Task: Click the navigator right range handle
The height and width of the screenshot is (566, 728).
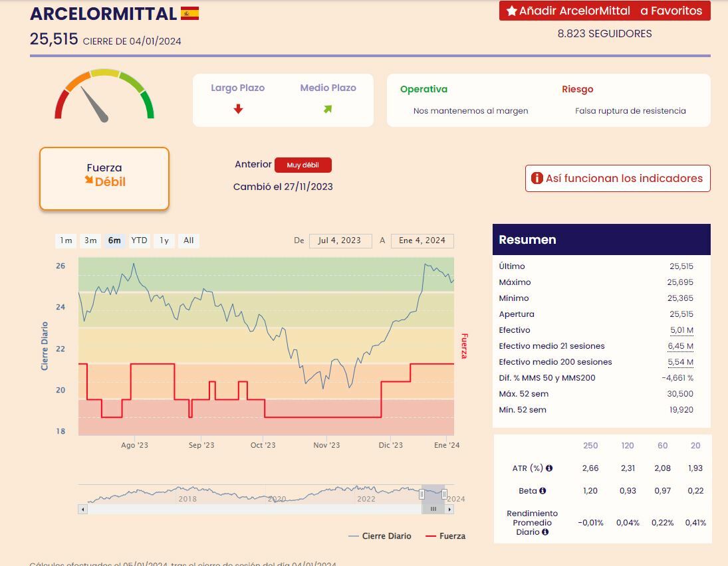Action: pyautogui.click(x=444, y=494)
